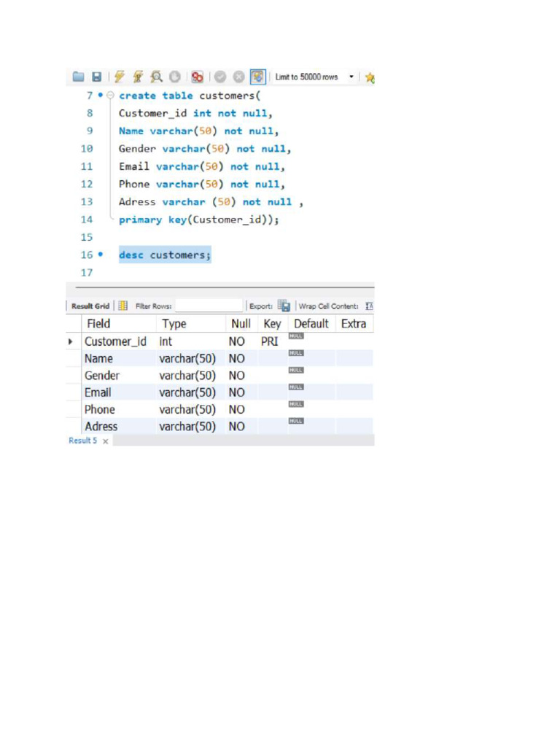
Task: Toggle stop-on-error red icon
Action: pos(197,77)
